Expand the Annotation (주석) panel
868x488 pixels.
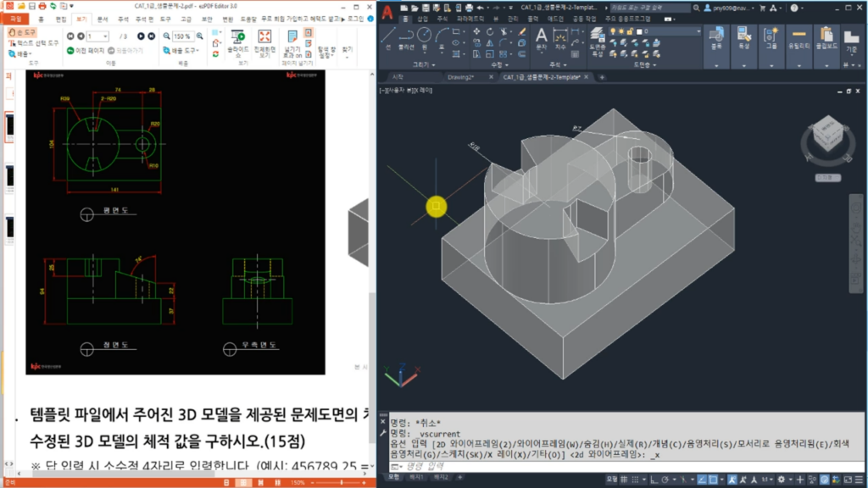coord(558,64)
